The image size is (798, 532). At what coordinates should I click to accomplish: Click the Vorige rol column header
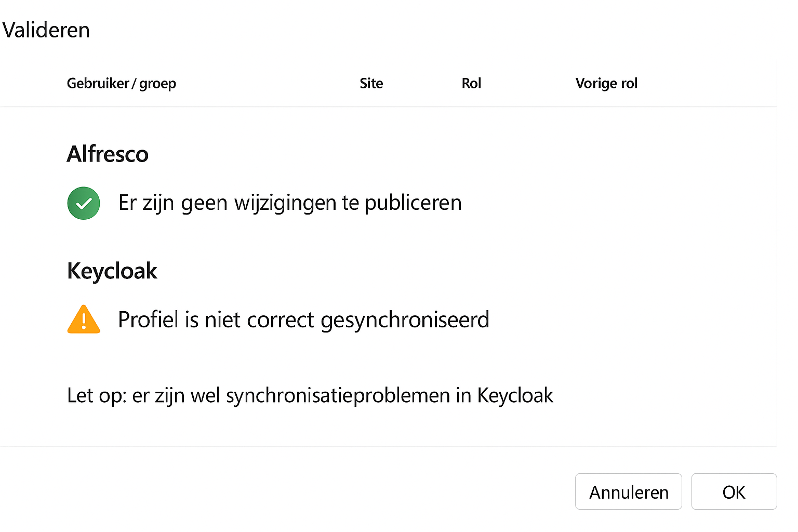(606, 83)
